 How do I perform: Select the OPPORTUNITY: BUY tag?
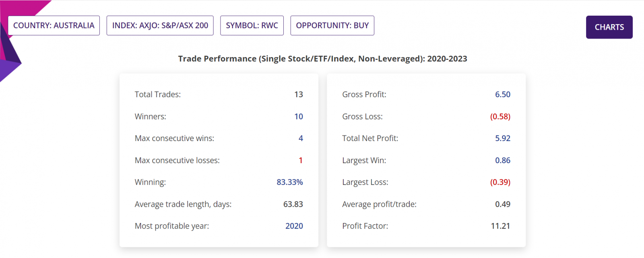(332, 25)
